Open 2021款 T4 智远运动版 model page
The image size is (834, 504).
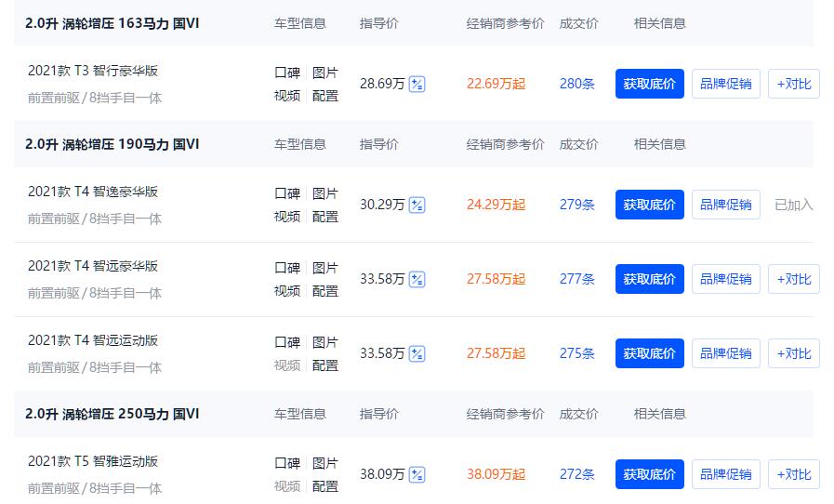coord(93,340)
